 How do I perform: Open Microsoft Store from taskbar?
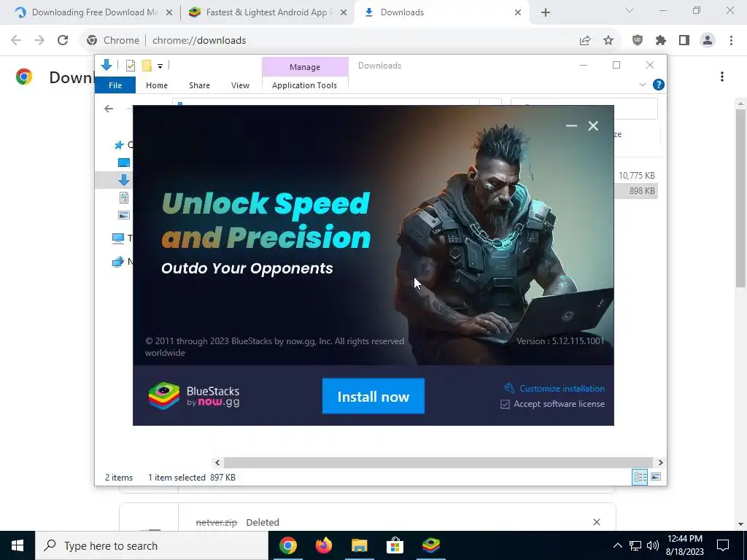(395, 545)
